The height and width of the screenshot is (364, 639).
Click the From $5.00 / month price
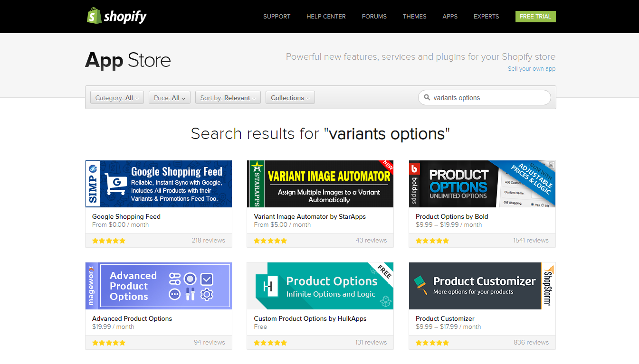pyautogui.click(x=282, y=225)
